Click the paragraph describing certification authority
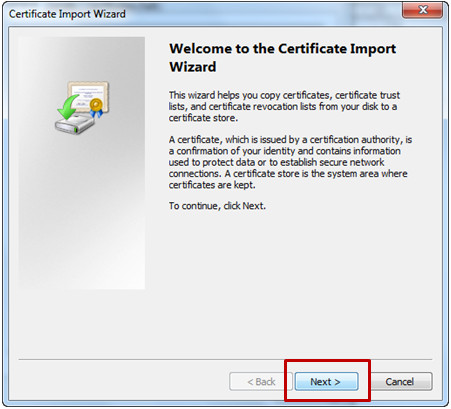 click(290, 162)
